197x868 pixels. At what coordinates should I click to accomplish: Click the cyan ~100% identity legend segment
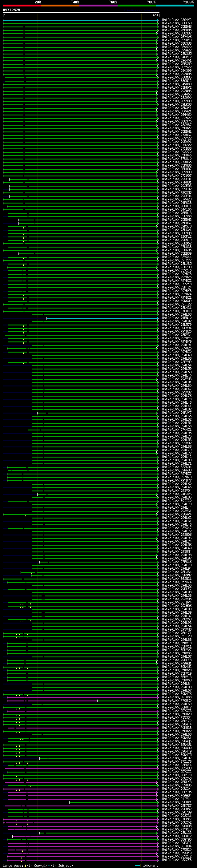(175, 6)
